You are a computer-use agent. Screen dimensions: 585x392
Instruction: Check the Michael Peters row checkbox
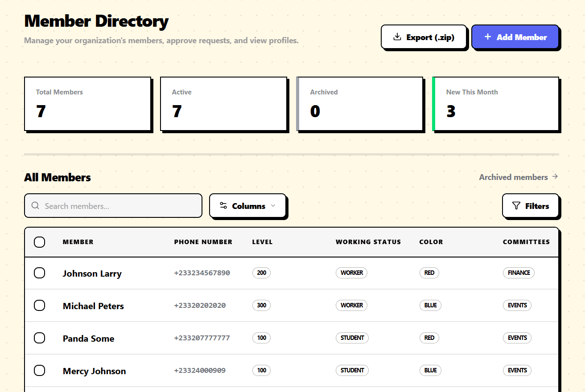(x=40, y=305)
